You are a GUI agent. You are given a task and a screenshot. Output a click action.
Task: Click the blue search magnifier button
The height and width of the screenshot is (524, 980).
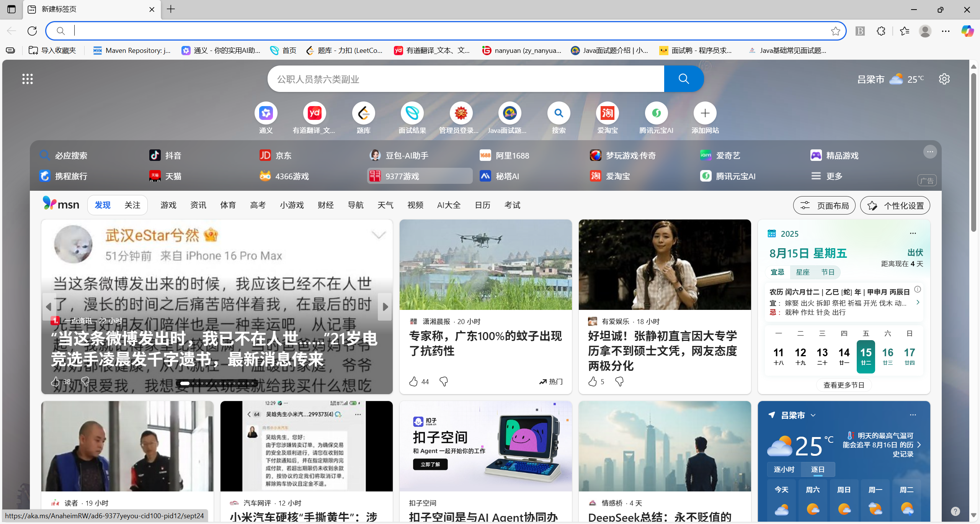tap(684, 79)
